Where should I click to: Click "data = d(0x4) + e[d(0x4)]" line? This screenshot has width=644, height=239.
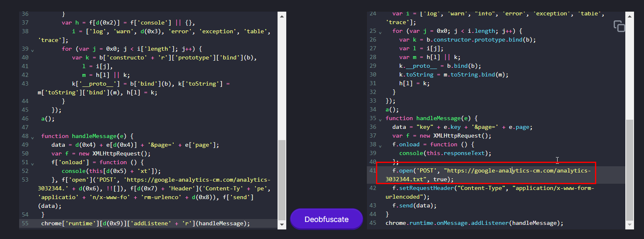click(x=135, y=145)
